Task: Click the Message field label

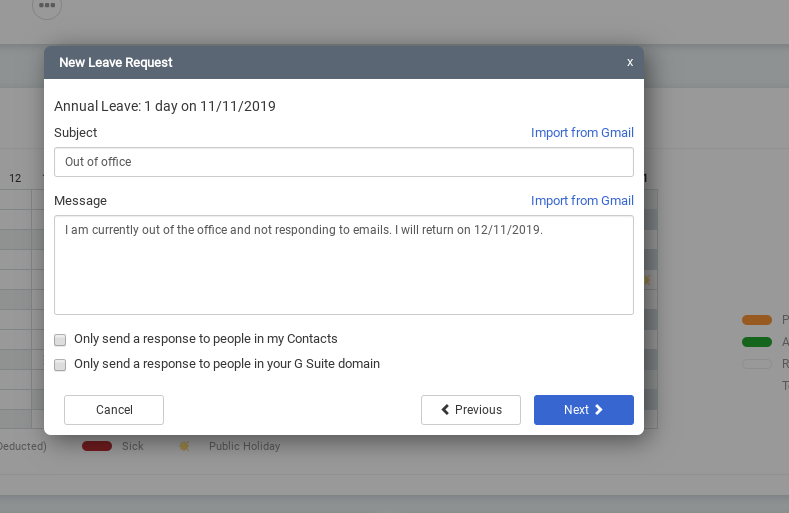Action: pyautogui.click(x=80, y=201)
